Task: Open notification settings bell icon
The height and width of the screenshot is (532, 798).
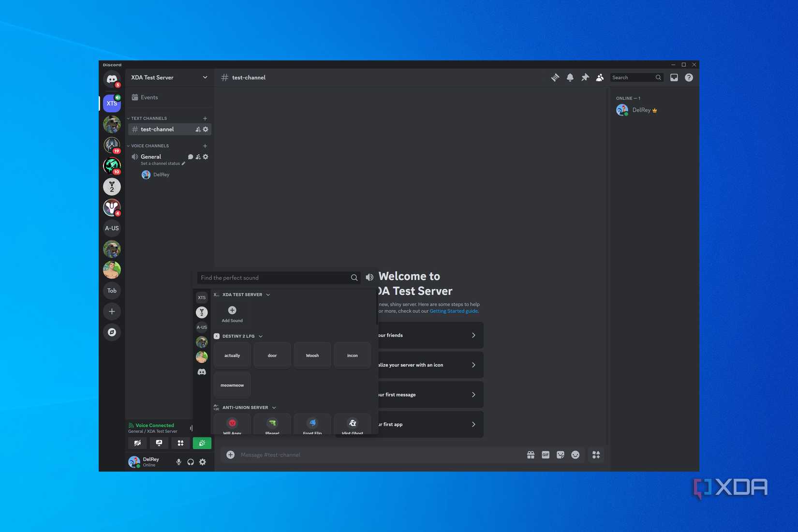Action: 570,77
